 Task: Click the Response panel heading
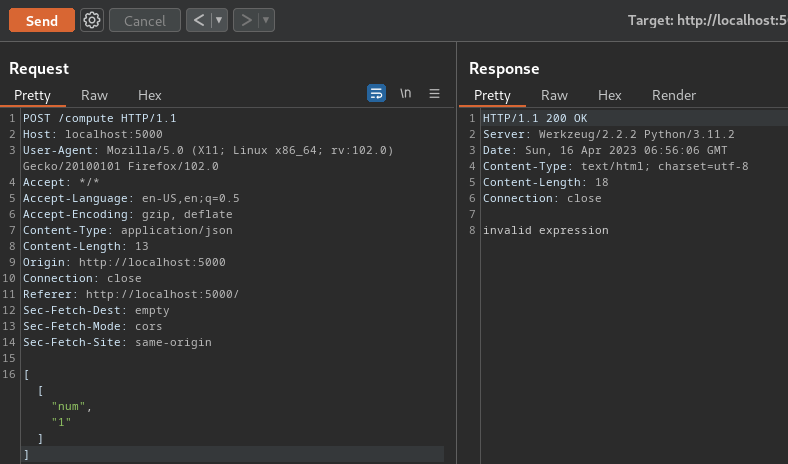point(504,68)
